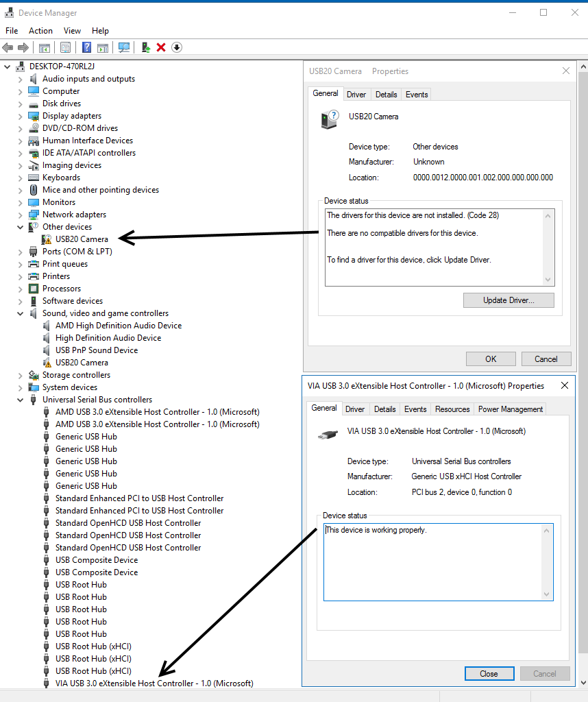Click the DVD/CD-ROM drives disc icon

(x=34, y=128)
